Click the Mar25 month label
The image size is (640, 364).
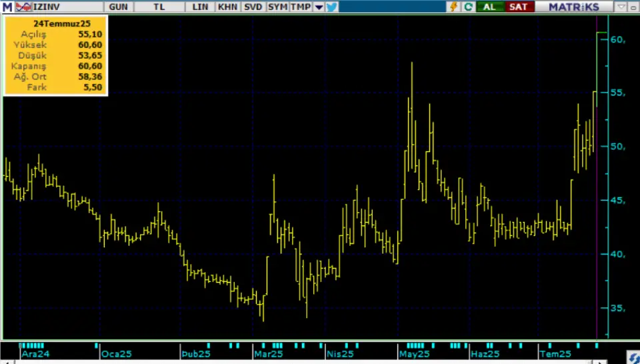tap(268, 354)
